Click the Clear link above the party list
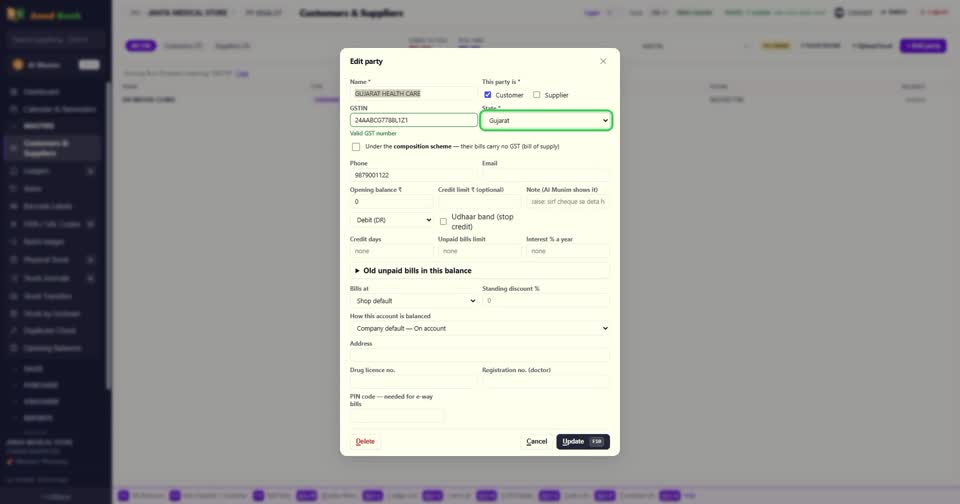This screenshot has width=960, height=504. coord(242,73)
